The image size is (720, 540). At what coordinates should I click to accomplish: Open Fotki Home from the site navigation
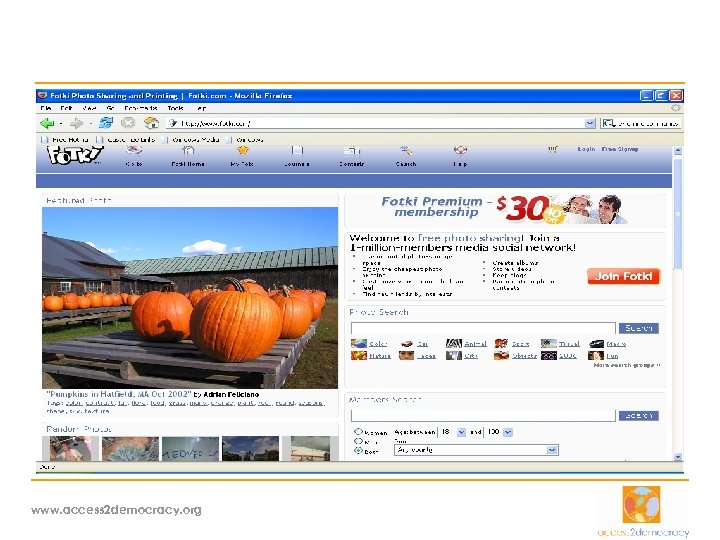point(188,156)
